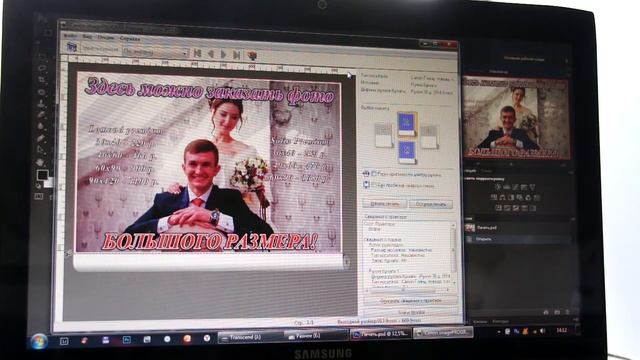The width and height of the screenshot is (640, 360).
Task: Click the up arrow of the info box scrollbar
Action: click(453, 225)
